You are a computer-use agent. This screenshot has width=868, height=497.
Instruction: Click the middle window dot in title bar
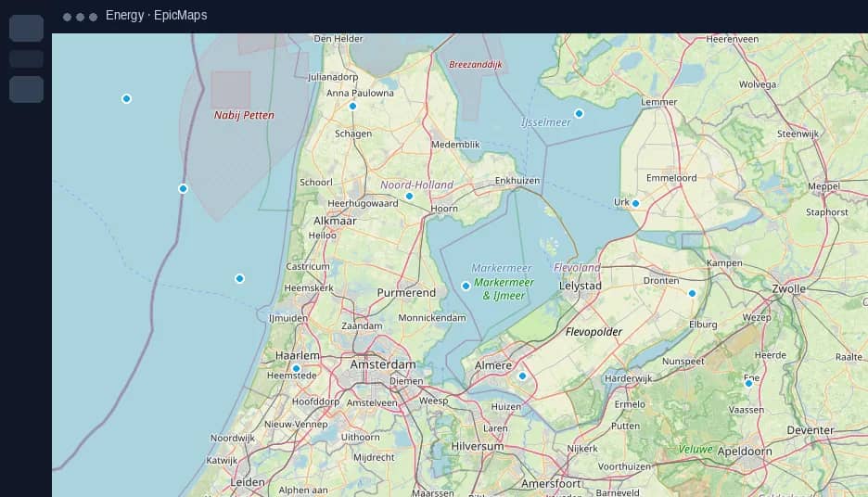(x=81, y=18)
